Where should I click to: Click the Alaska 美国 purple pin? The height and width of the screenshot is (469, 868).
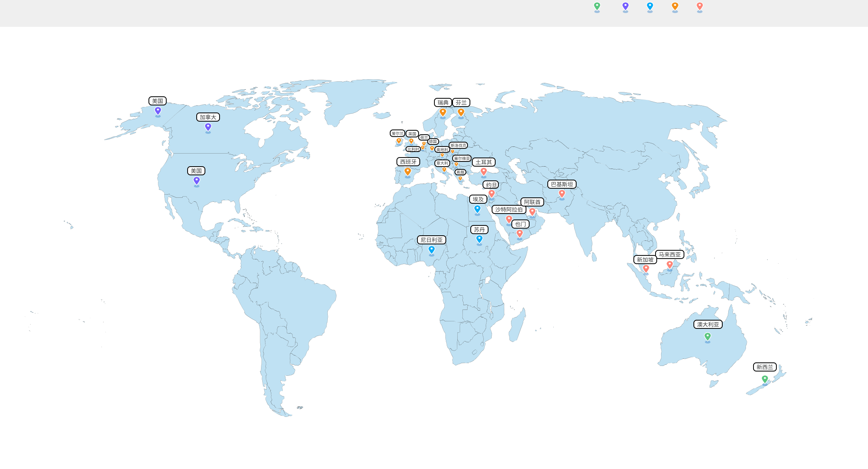click(x=158, y=111)
